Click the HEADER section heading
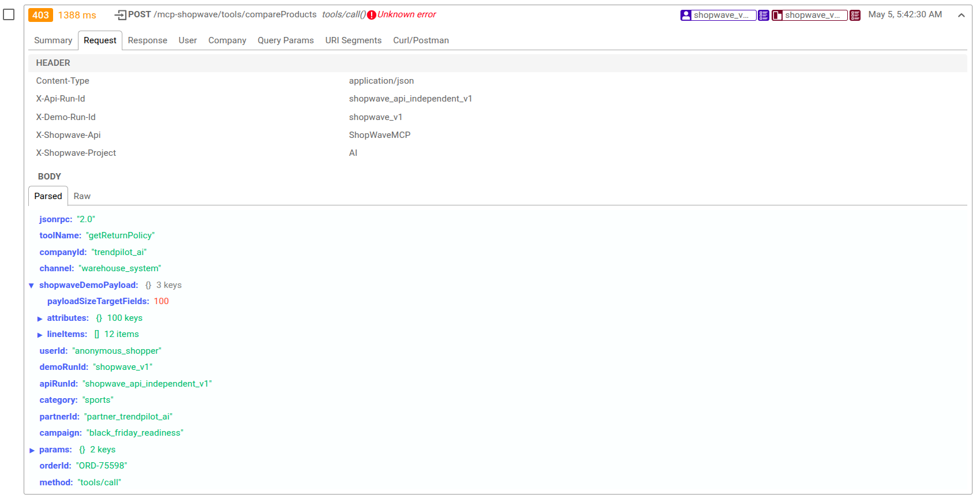This screenshot has width=980, height=498. pos(53,63)
